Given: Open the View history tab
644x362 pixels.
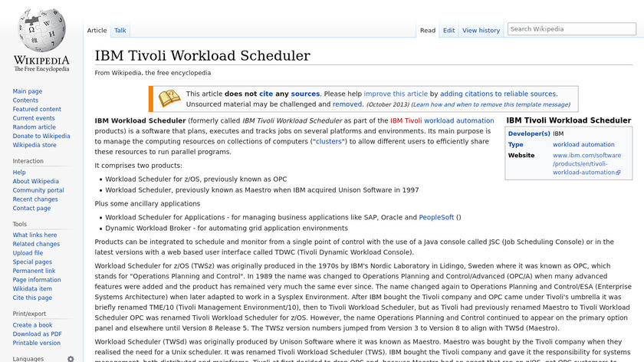Looking at the screenshot, I should [x=481, y=31].
